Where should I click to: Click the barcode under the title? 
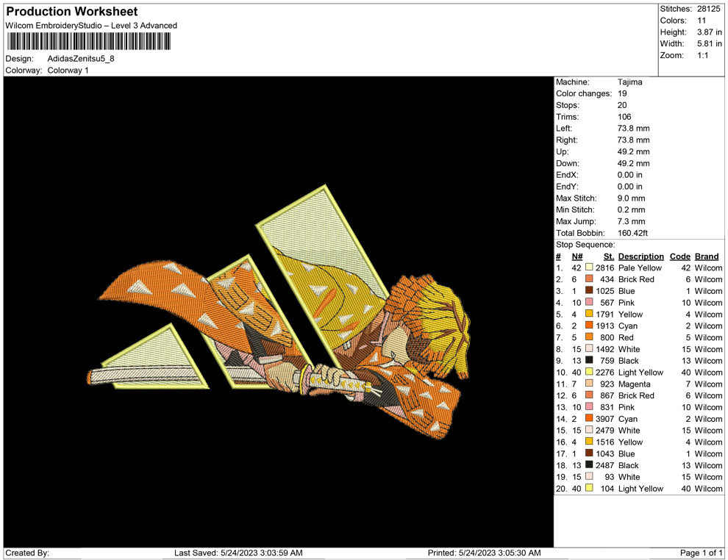point(88,41)
